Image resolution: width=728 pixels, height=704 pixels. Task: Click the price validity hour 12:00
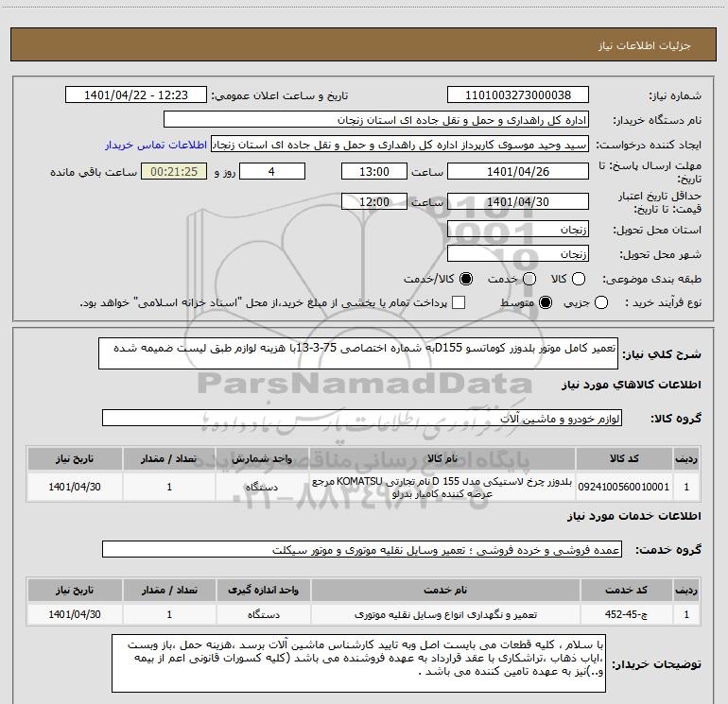(x=374, y=202)
